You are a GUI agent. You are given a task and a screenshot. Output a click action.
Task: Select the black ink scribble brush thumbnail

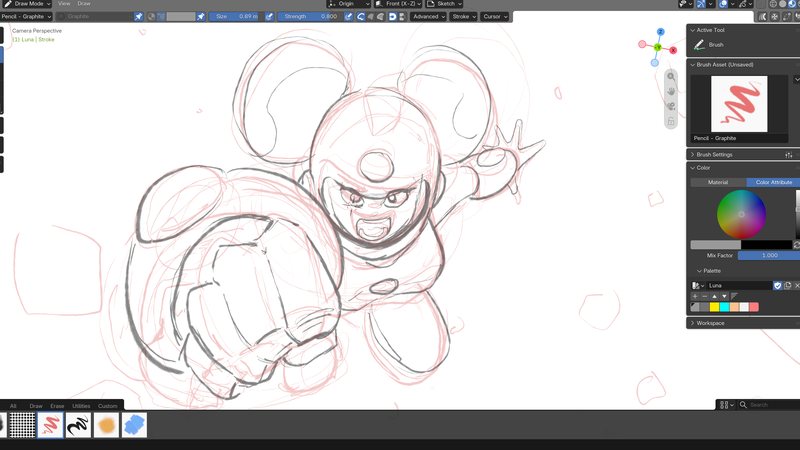(x=78, y=425)
